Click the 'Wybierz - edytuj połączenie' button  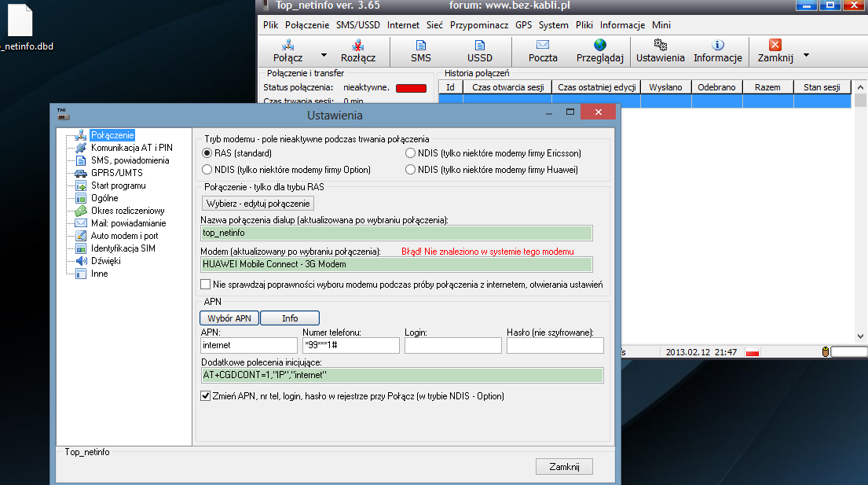(258, 204)
